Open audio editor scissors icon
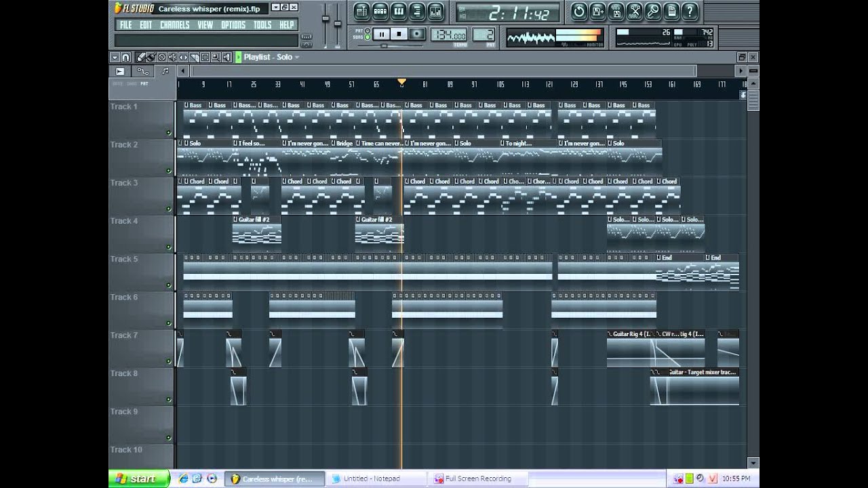The width and height of the screenshot is (868, 488). (x=634, y=11)
